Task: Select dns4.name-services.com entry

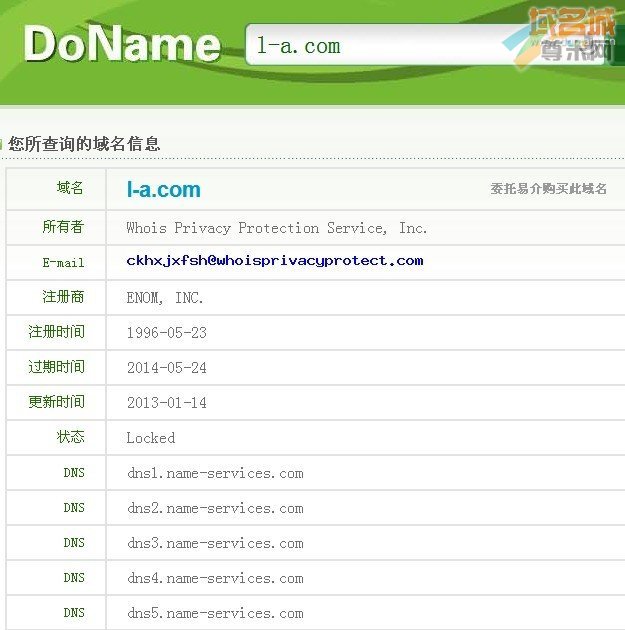Action: tap(215, 578)
